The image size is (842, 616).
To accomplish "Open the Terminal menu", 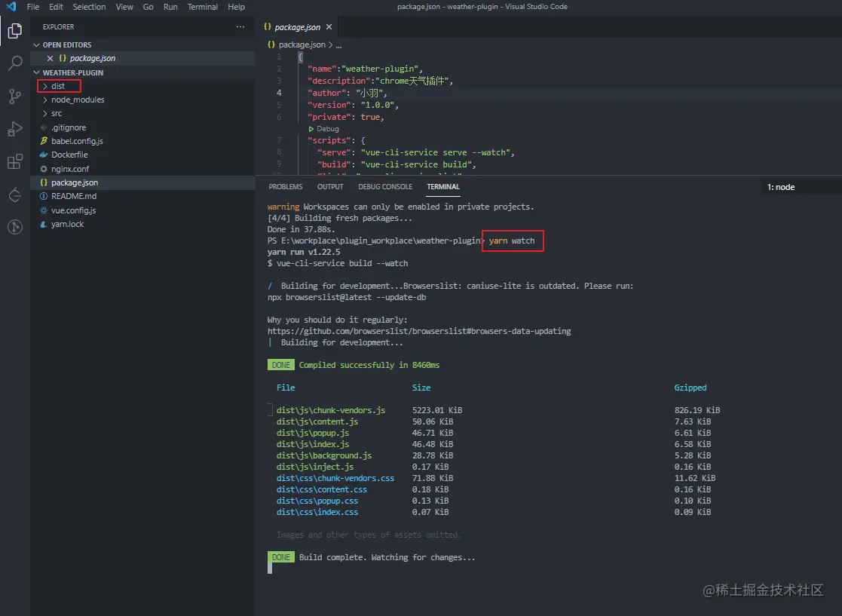I will pos(203,7).
